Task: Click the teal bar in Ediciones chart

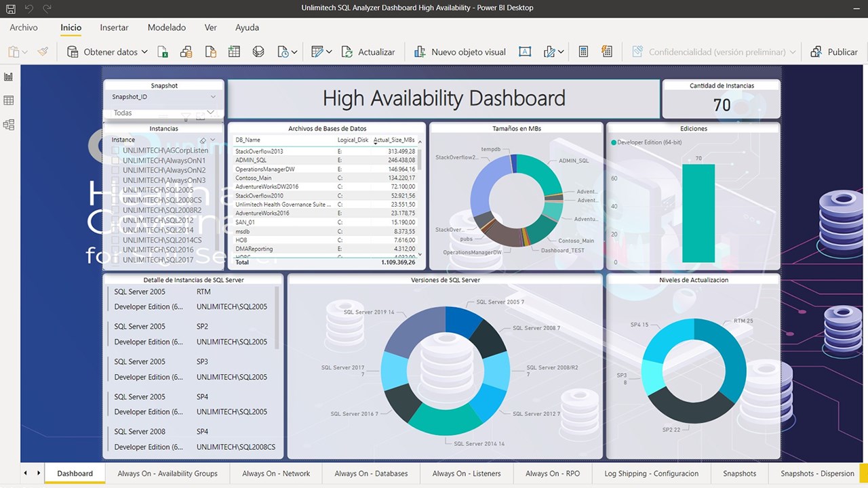Action: (698, 213)
